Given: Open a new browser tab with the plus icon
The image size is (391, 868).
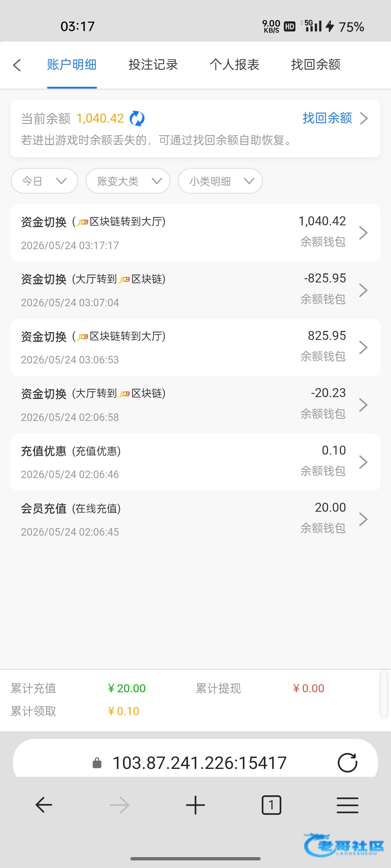Looking at the screenshot, I should pos(195,805).
